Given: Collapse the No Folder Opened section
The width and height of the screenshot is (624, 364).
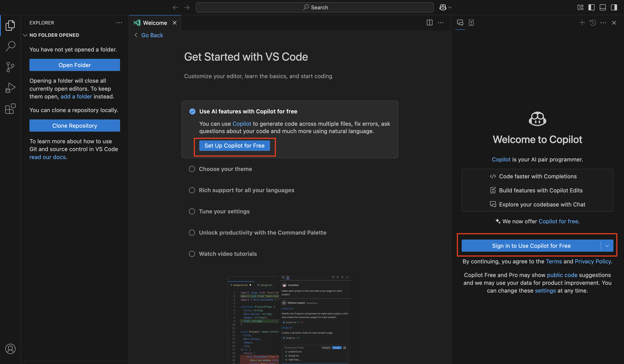Looking at the screenshot, I should tap(25, 35).
